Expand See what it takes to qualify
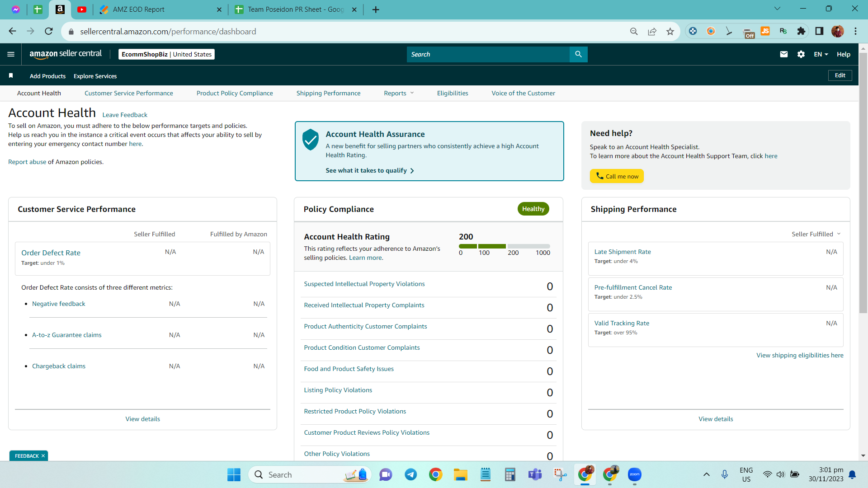 coord(370,170)
